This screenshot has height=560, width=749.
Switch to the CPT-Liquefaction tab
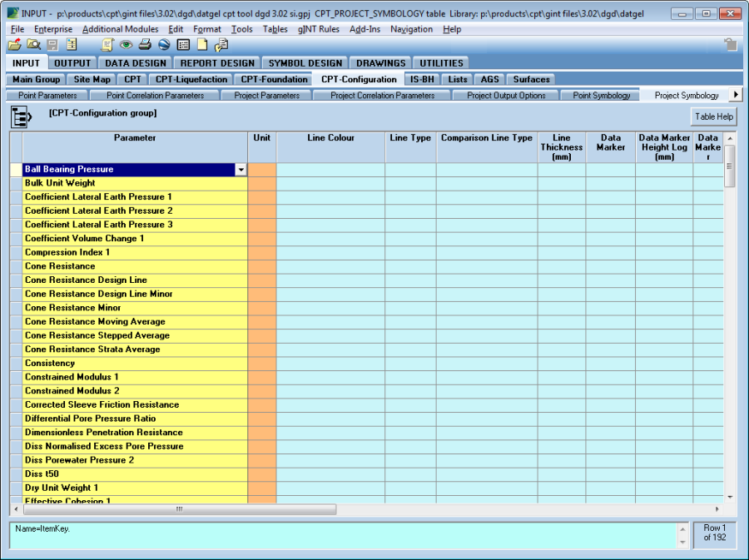point(191,80)
